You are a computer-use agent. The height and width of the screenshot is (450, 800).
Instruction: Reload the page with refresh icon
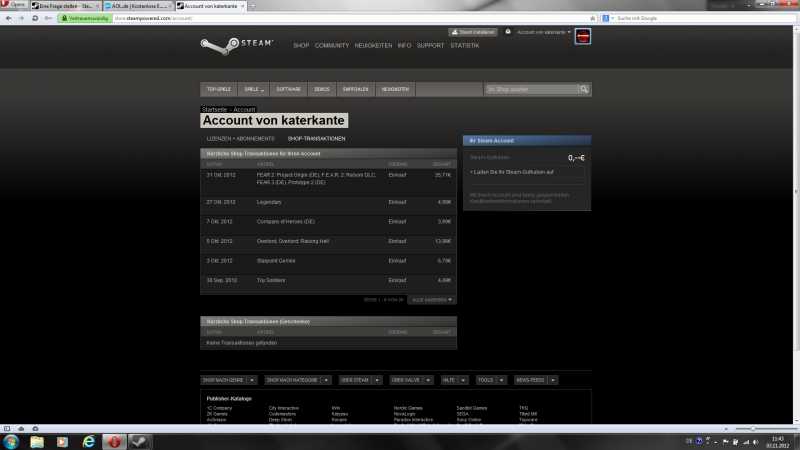click(x=35, y=18)
